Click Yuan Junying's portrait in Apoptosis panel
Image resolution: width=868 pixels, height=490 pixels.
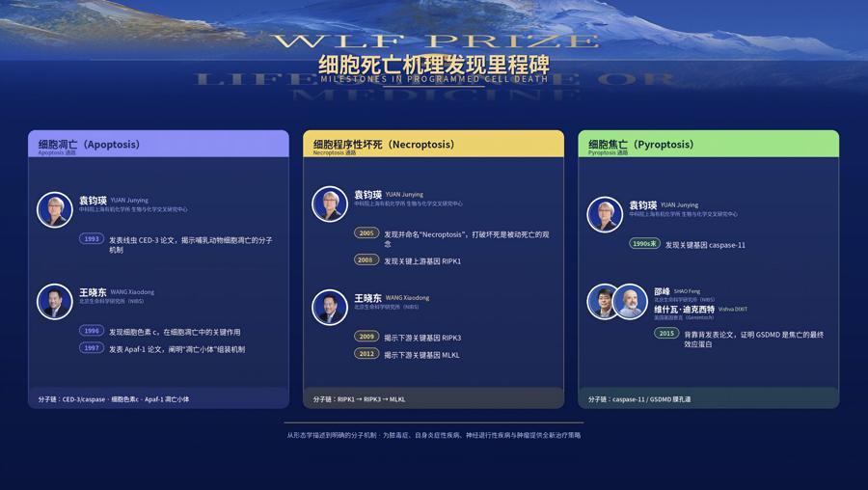[55, 210]
